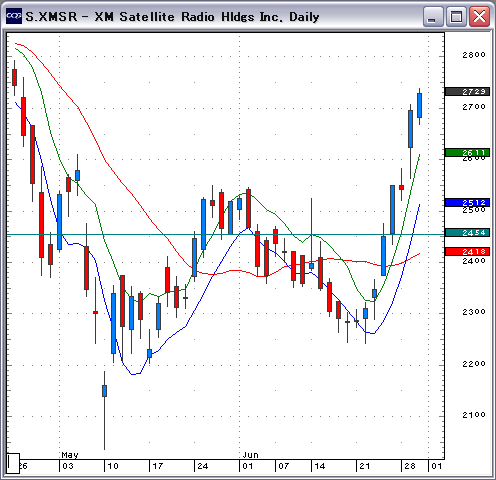Click the green 2611 moving average label
The width and height of the screenshot is (496, 480).
[467, 153]
